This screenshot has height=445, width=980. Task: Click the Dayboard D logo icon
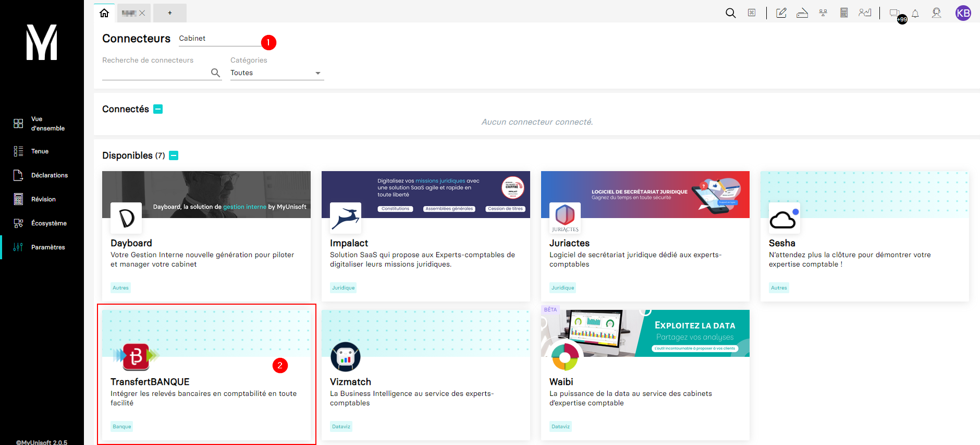[x=126, y=218]
